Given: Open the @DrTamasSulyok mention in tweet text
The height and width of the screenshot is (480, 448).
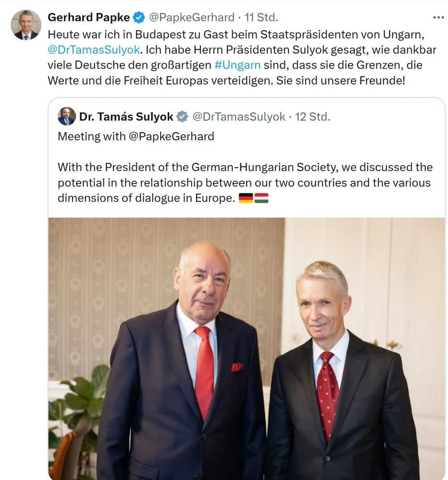Looking at the screenshot, I should [x=94, y=49].
